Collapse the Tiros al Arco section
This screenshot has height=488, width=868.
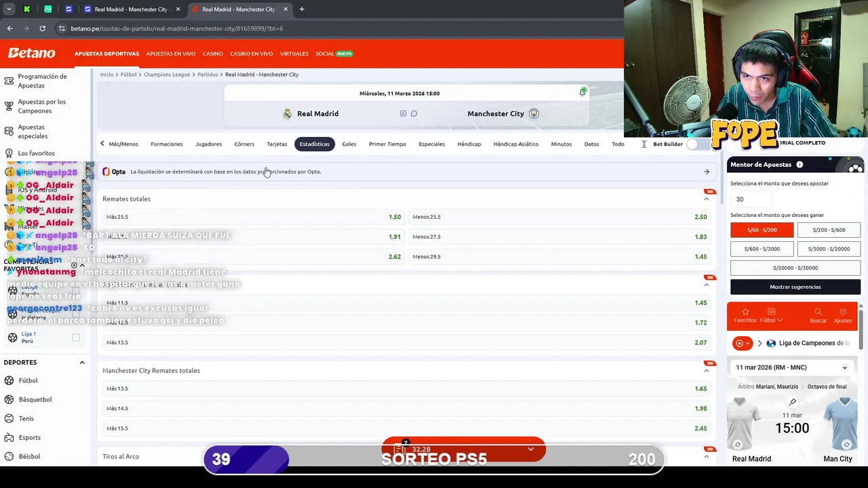pyautogui.click(x=707, y=456)
